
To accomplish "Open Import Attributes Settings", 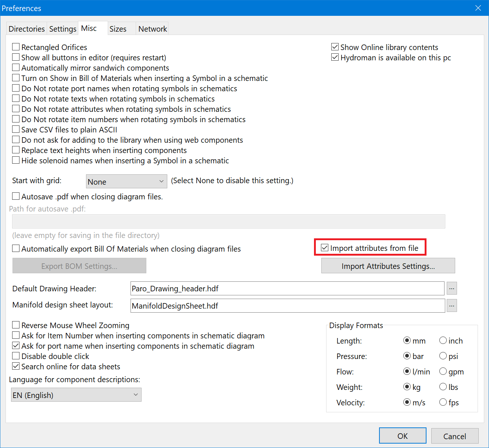I will [388, 266].
